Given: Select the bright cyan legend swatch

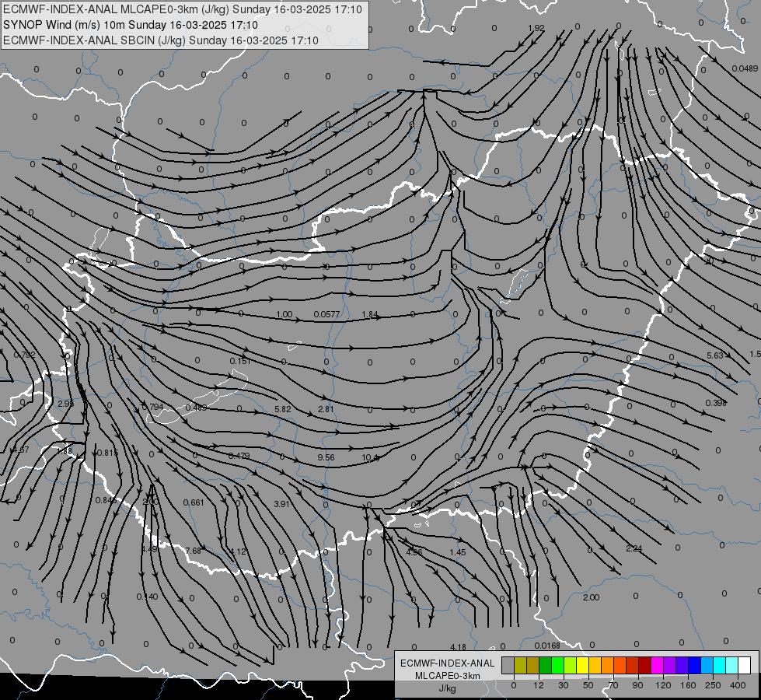Looking at the screenshot, I should [719, 666].
